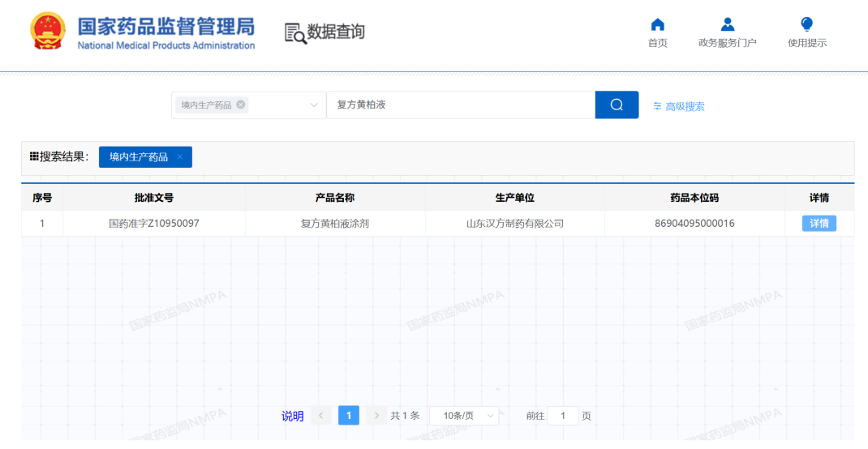The image size is (868, 449).
Task: Click the NMPA national emblem logo
Action: 49,32
